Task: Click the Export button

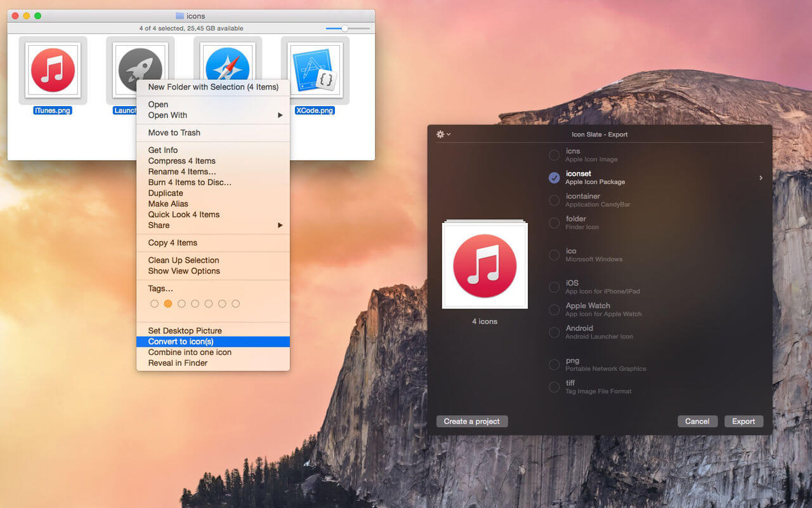Action: (743, 422)
